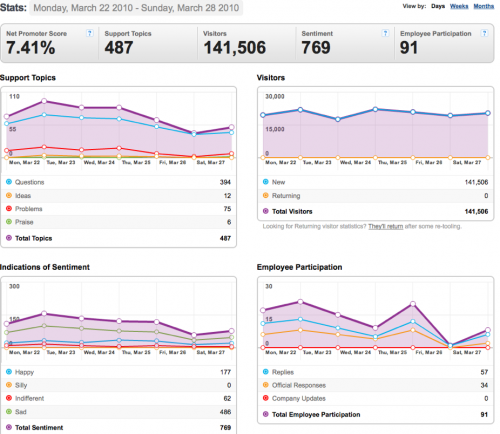Open the date range selector field

(136, 8)
